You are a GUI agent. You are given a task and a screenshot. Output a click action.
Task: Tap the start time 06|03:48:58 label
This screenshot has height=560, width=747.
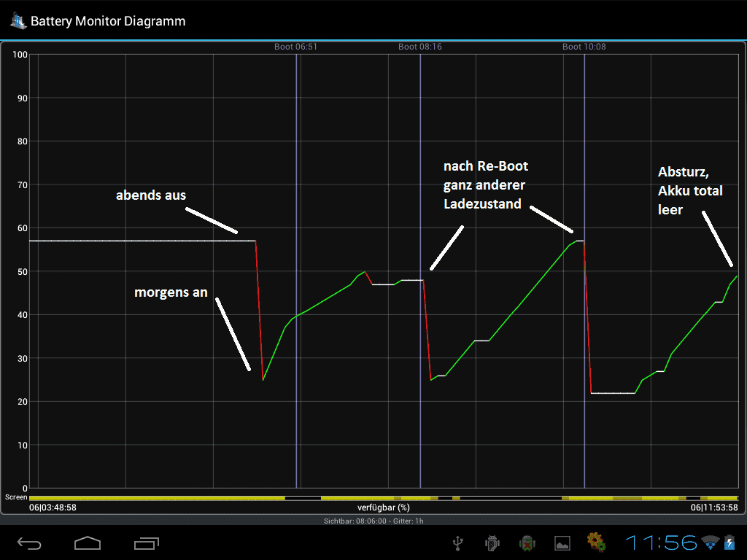pos(53,507)
